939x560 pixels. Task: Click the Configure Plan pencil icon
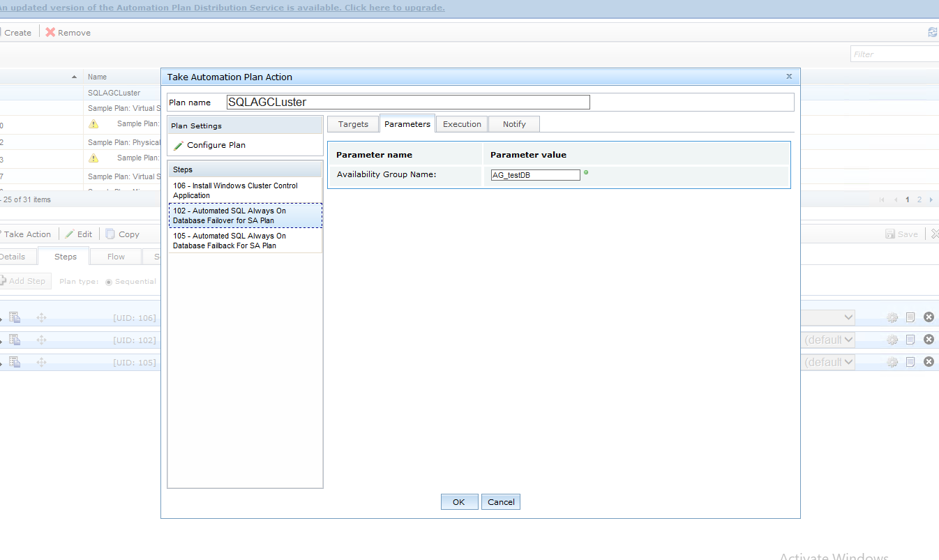[179, 145]
